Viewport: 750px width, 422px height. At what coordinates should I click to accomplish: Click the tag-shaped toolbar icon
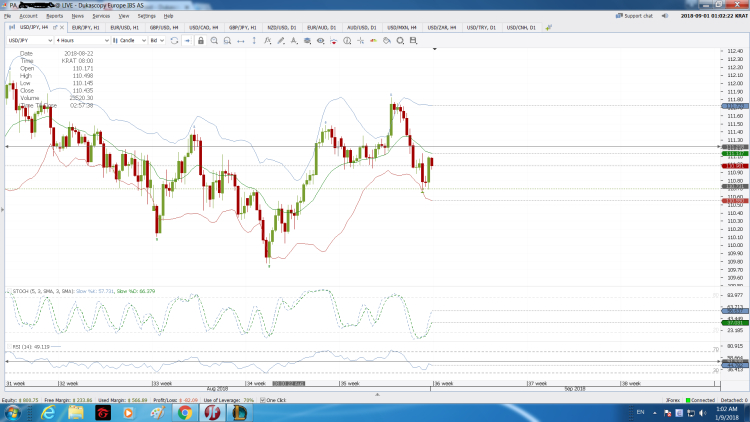pyautogui.click(x=387, y=41)
